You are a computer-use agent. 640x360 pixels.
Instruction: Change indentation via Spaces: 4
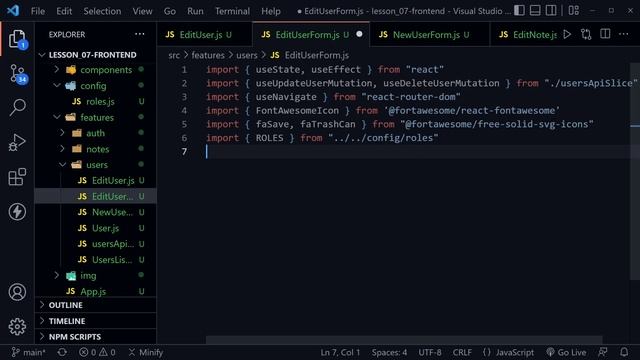pos(389,352)
